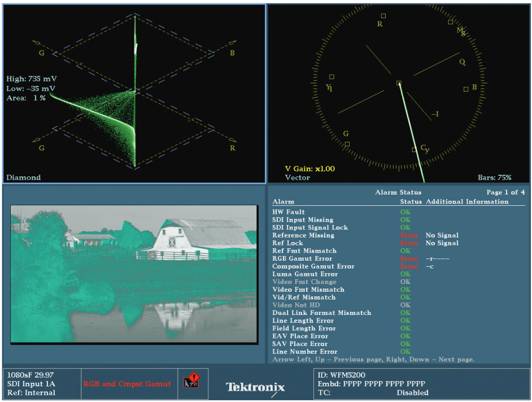Click the Vector display label
This screenshot has height=402, width=532.
297,178
